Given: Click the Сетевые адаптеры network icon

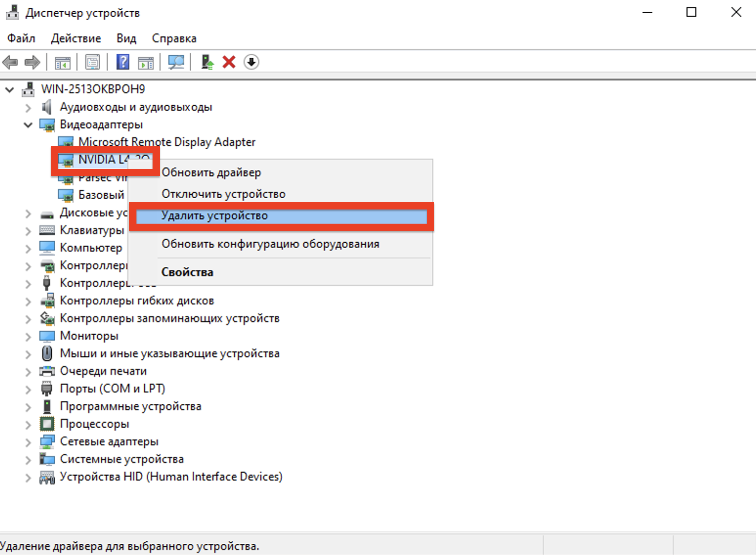Looking at the screenshot, I should (x=47, y=441).
